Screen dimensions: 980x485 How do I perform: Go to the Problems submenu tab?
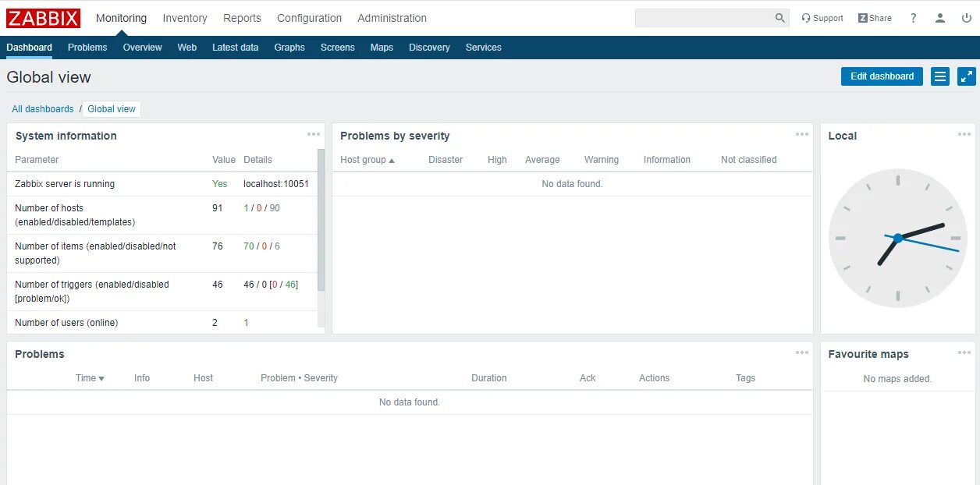pos(87,48)
